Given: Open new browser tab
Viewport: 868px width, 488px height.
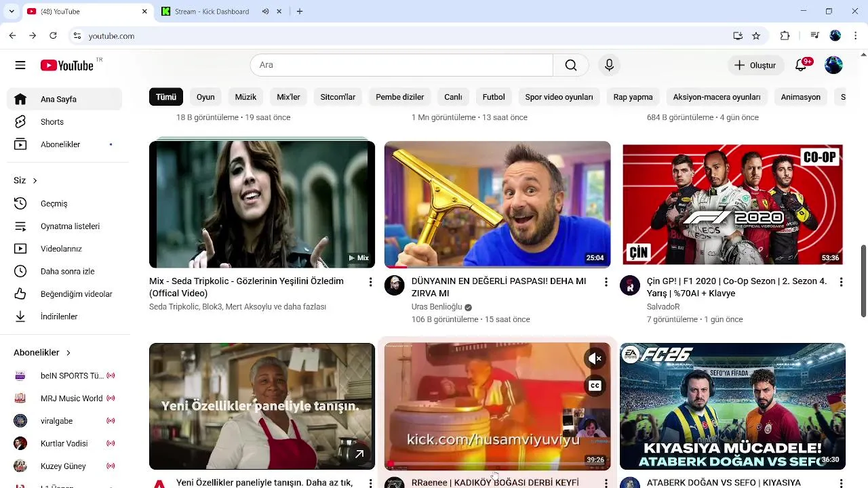Looking at the screenshot, I should [300, 12].
